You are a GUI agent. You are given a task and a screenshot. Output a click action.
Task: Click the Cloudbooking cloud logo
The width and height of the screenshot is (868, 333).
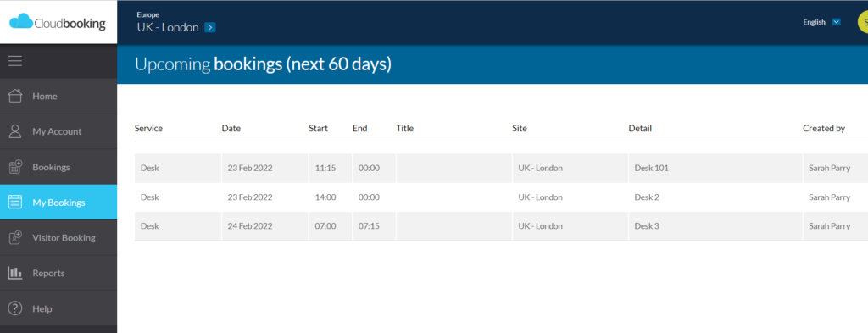[x=21, y=21]
